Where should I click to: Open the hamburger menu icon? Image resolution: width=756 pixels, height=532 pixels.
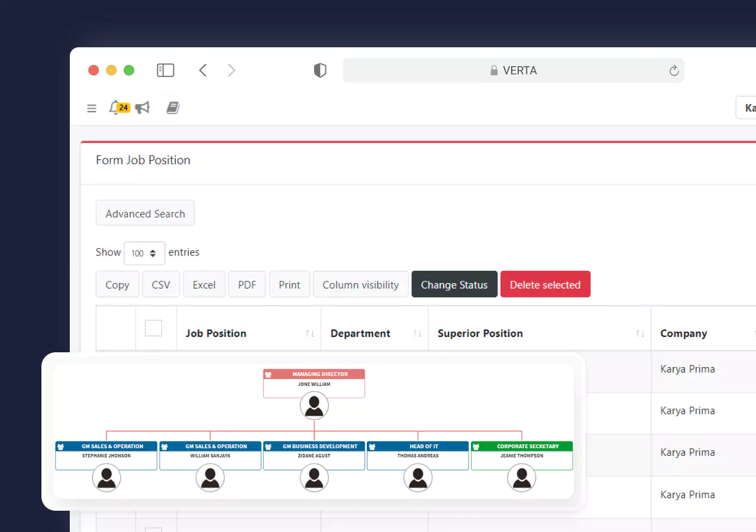pyautogui.click(x=92, y=108)
